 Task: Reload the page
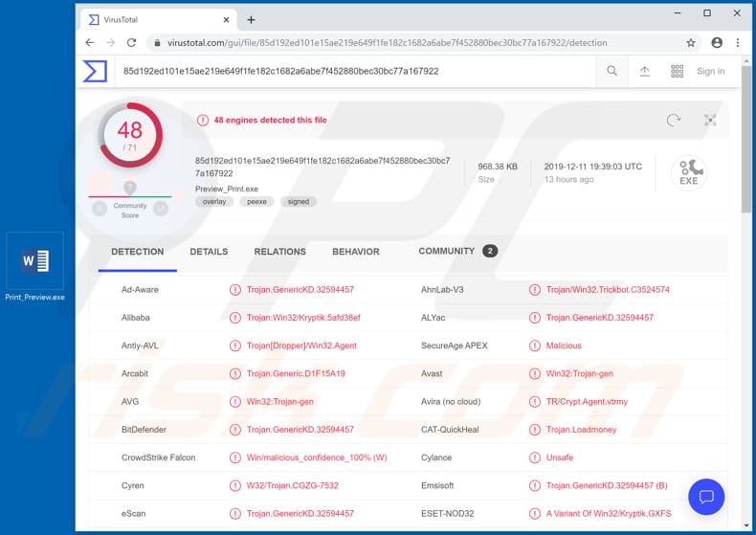[132, 42]
